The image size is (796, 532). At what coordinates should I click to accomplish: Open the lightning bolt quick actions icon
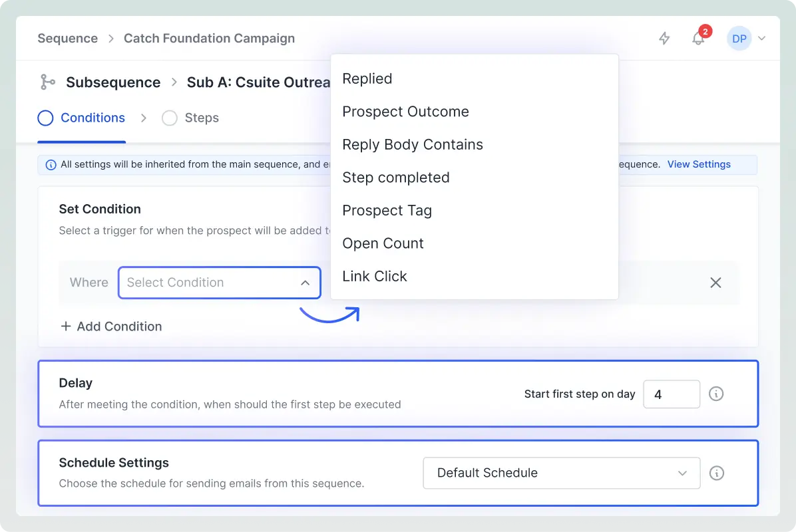pos(664,38)
